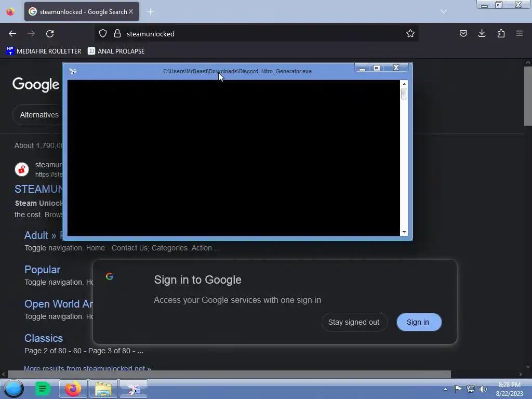Open a new tab with plus button
532x399 pixels.
point(150,12)
